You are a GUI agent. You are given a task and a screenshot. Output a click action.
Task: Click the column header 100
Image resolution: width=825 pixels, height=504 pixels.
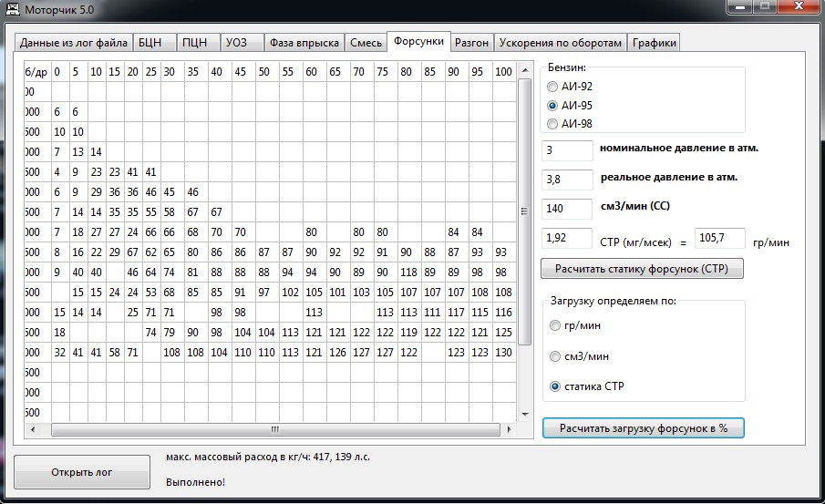click(503, 72)
